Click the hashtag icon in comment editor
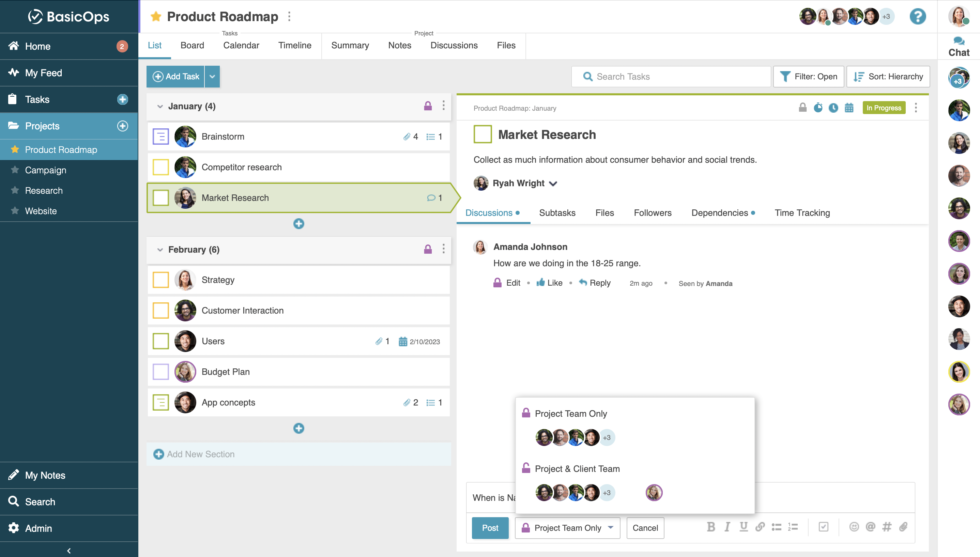The image size is (980, 557). (887, 527)
